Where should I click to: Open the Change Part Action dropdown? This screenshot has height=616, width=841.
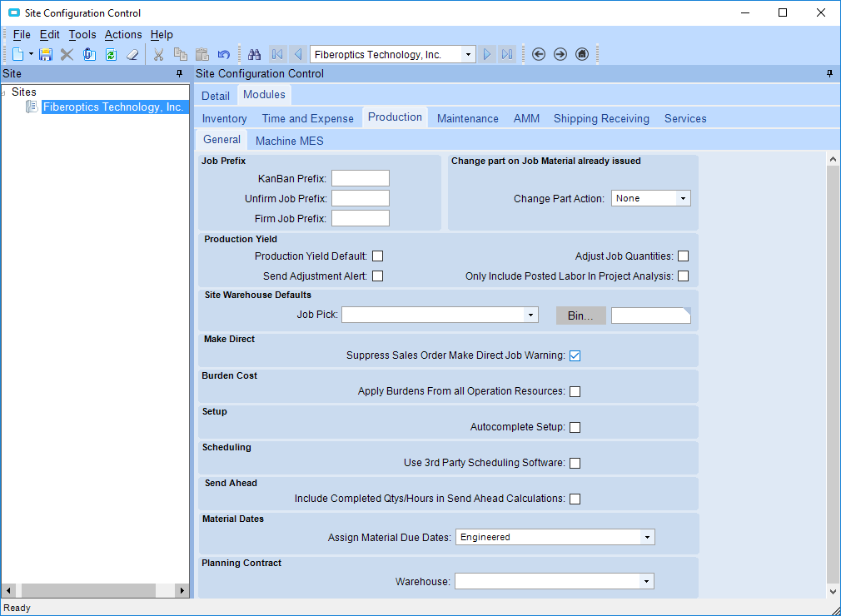point(683,198)
